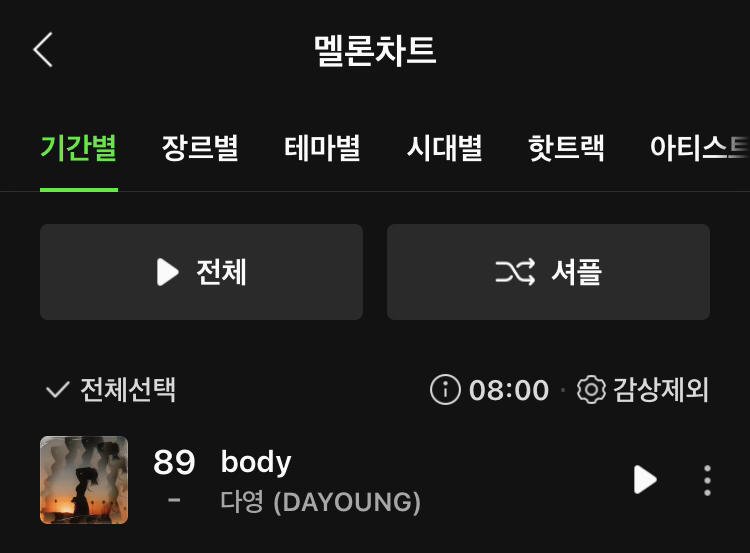Image resolution: width=750 pixels, height=553 pixels.
Task: Select the 전체선택 label text
Action: click(x=128, y=390)
